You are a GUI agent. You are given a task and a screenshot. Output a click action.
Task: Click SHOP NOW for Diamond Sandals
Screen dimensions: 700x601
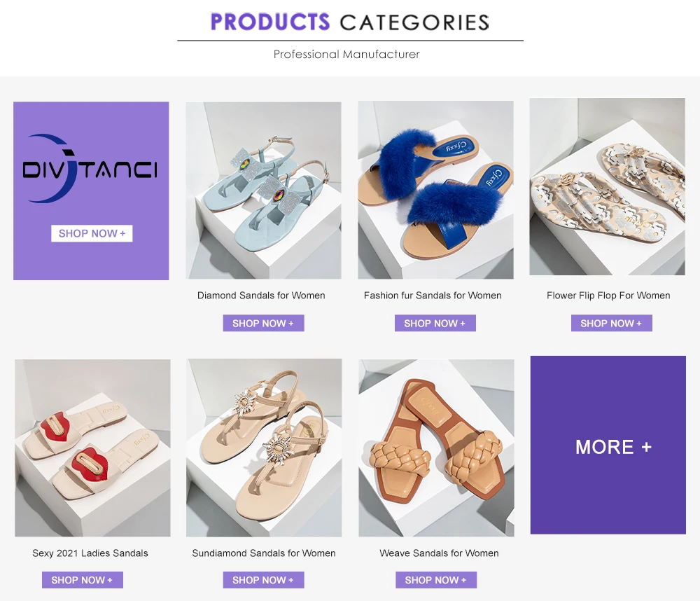point(263,323)
